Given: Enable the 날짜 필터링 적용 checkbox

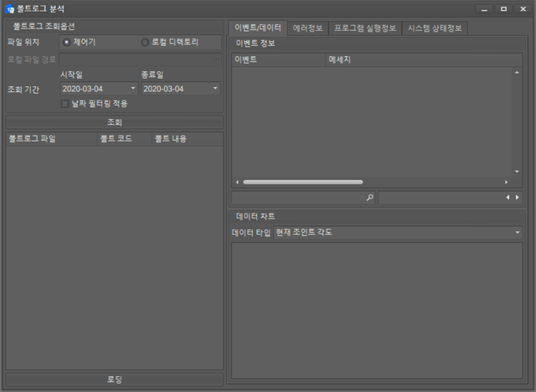Looking at the screenshot, I should point(65,104).
